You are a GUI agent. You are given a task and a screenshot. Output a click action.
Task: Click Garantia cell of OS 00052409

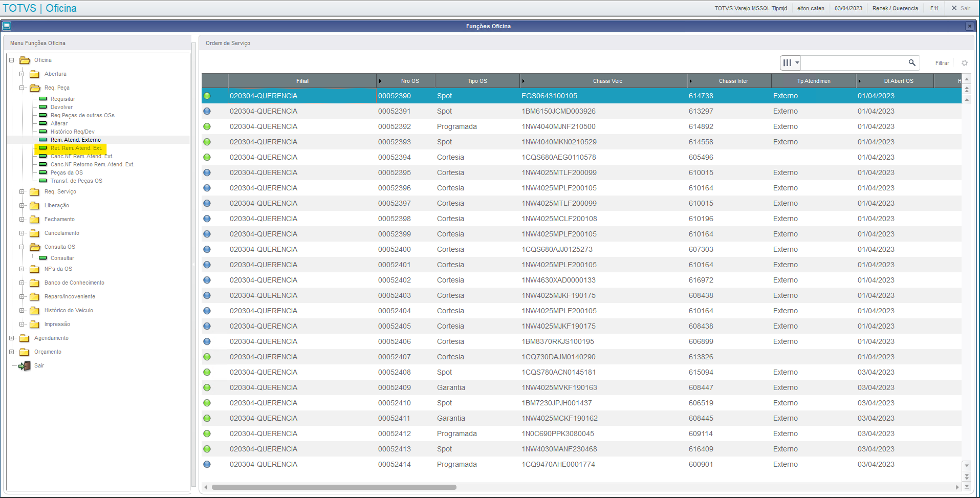(x=451, y=387)
